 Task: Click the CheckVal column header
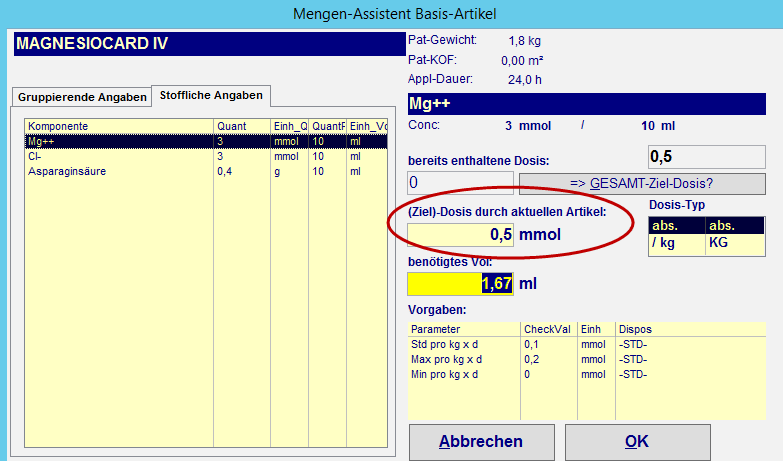click(549, 329)
